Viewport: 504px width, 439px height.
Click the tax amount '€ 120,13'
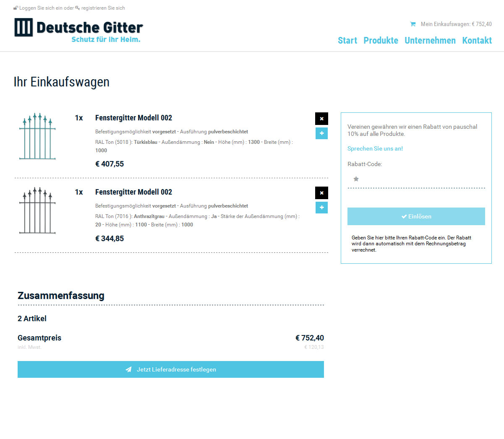click(314, 347)
